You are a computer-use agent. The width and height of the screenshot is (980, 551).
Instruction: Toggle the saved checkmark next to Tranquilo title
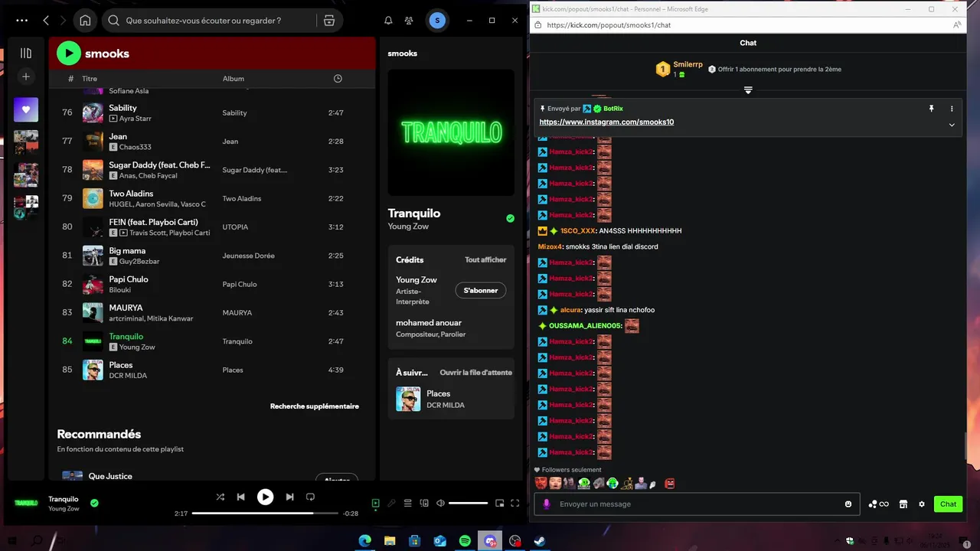point(510,218)
